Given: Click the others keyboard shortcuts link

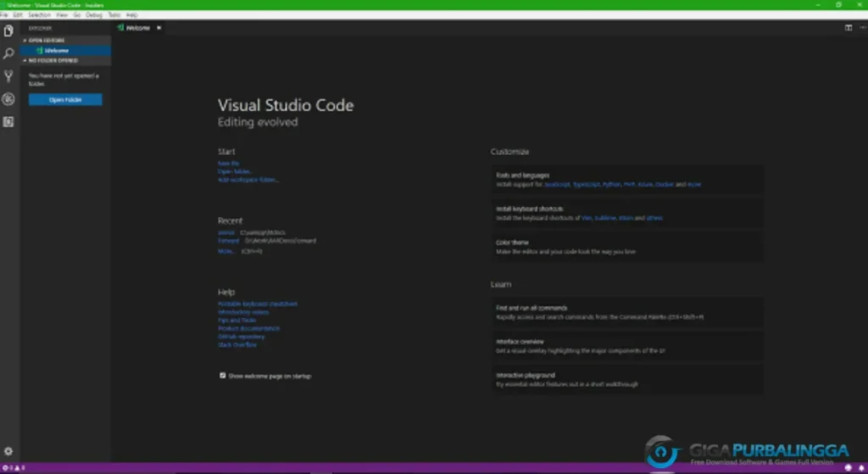Looking at the screenshot, I should coord(654,218).
